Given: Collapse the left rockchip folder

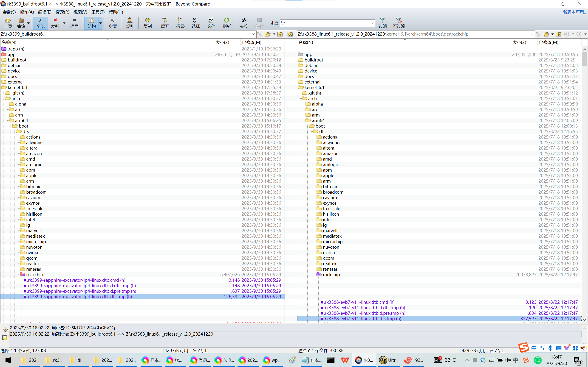Looking at the screenshot, I should (x=22, y=275).
